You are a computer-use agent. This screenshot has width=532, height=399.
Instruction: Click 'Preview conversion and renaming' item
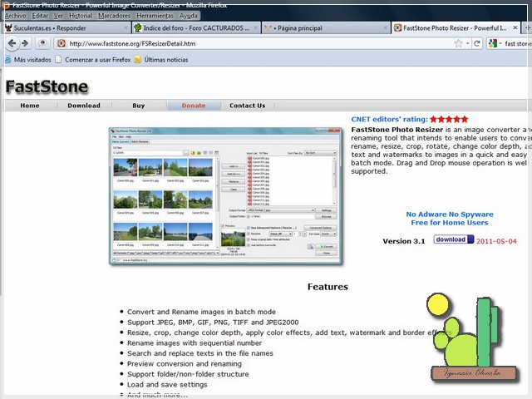185,364
